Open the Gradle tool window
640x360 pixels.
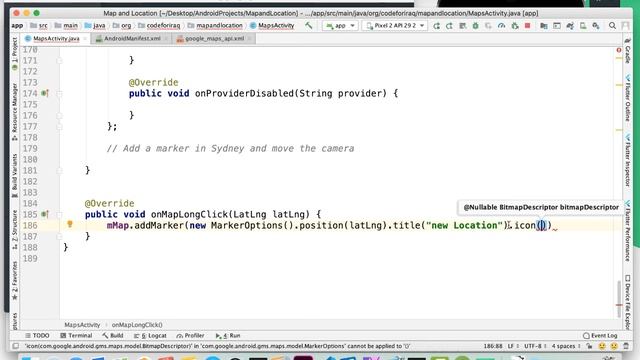[627, 50]
